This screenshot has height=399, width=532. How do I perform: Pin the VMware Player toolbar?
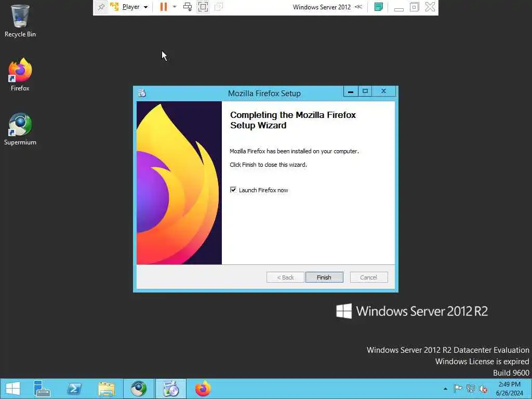101,7
